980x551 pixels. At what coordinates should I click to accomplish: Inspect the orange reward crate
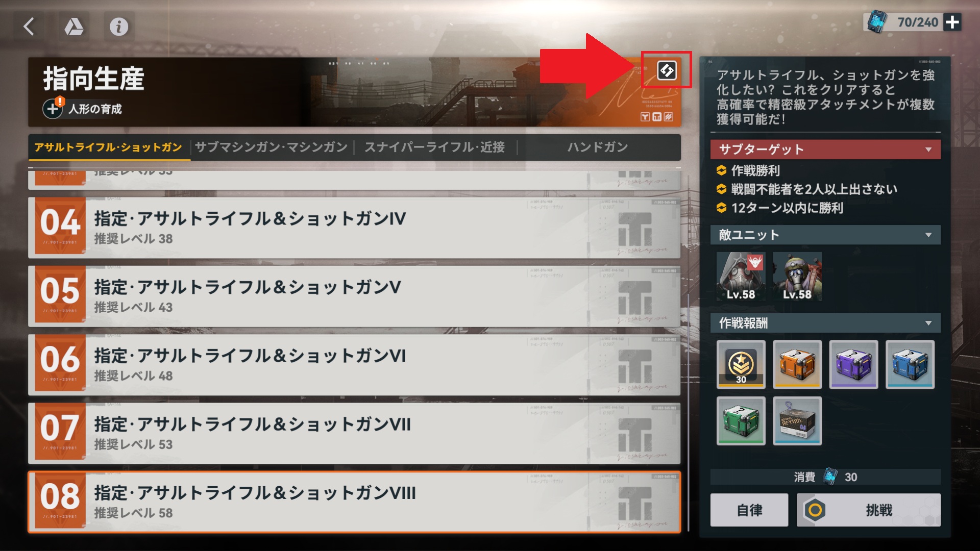797,364
